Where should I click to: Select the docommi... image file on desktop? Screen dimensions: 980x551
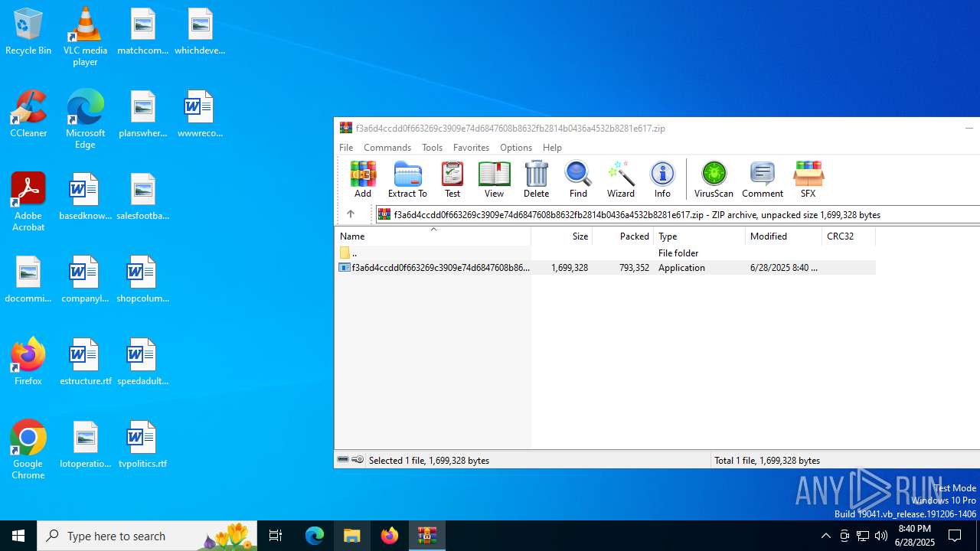(28, 279)
